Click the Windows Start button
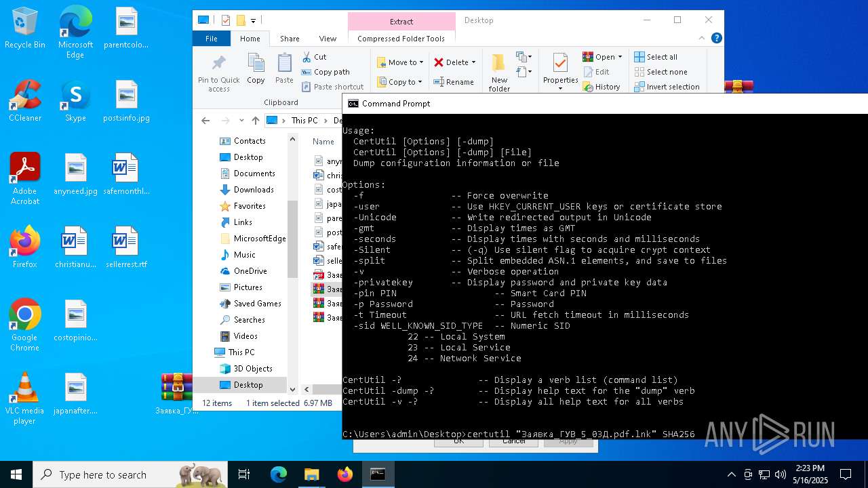868x488 pixels. point(16,475)
